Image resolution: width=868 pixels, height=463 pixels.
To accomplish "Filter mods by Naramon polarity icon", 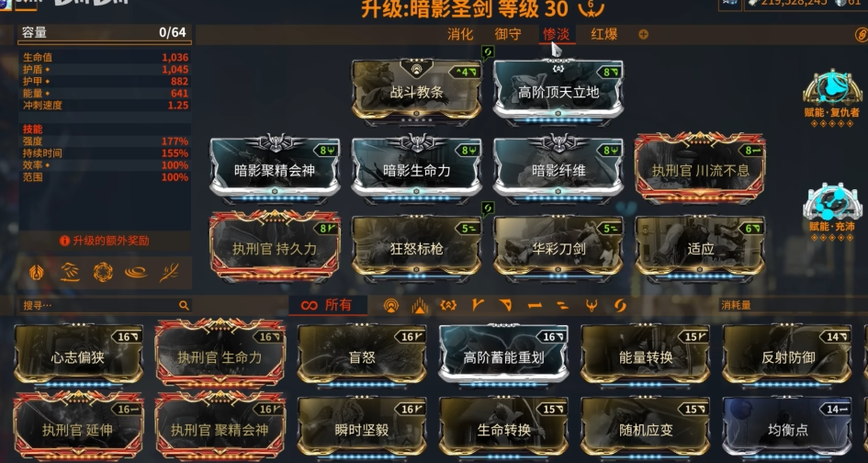I will [535, 305].
